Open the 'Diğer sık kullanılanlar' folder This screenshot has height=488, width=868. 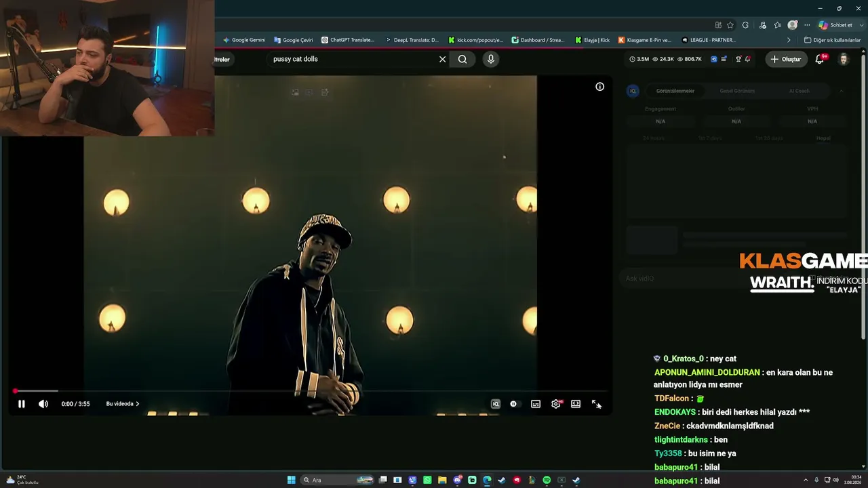(x=832, y=40)
